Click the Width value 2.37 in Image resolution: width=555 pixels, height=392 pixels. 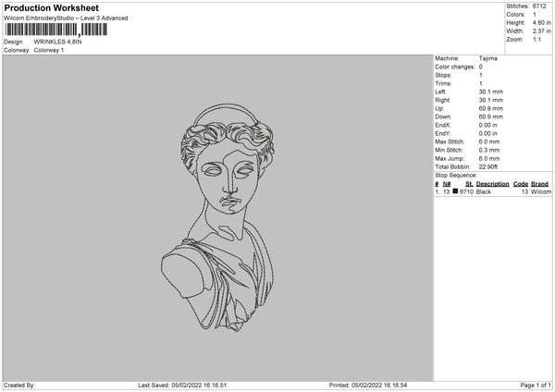point(541,31)
